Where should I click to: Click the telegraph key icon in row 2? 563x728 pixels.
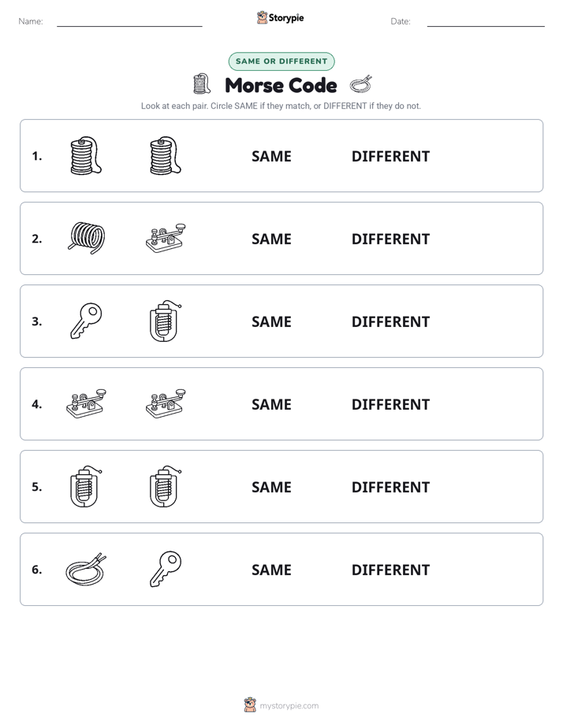tap(166, 238)
